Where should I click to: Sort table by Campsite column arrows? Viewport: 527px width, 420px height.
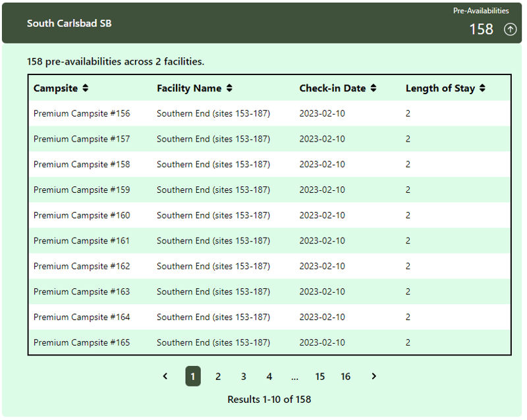86,88
